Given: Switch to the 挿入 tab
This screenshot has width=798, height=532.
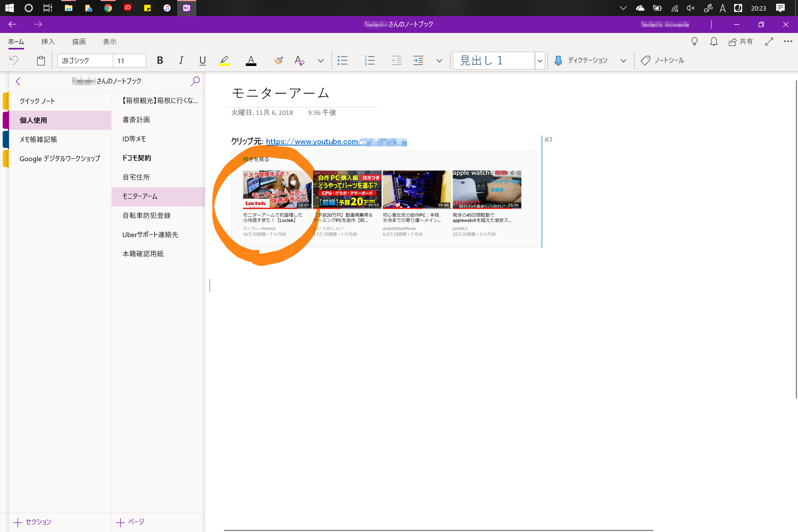Looking at the screenshot, I should tap(48, 42).
